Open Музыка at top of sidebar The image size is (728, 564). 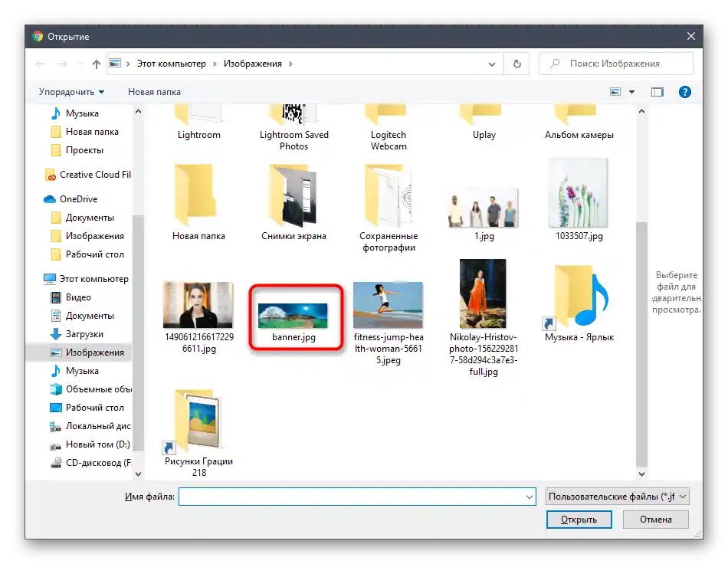click(81, 113)
